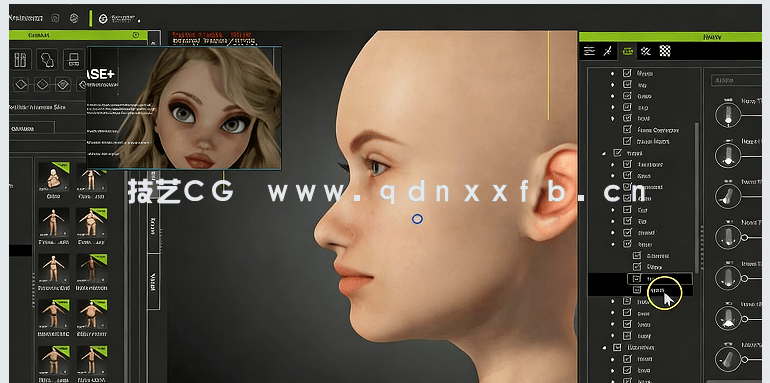The height and width of the screenshot is (383, 770).
Task: Open the checkerboard material tab icon
Action: (x=665, y=51)
